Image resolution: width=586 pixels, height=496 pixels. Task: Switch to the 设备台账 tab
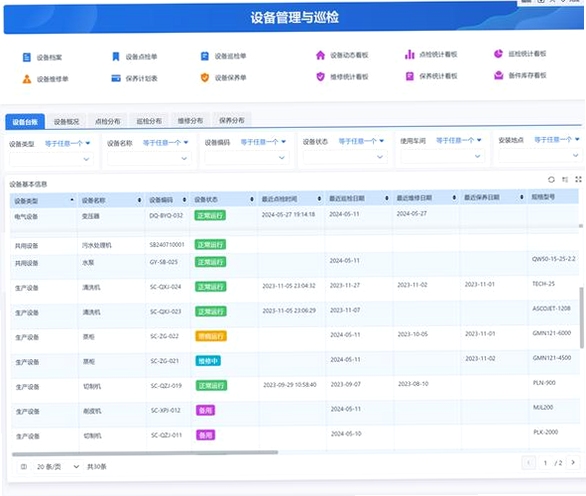[25, 122]
